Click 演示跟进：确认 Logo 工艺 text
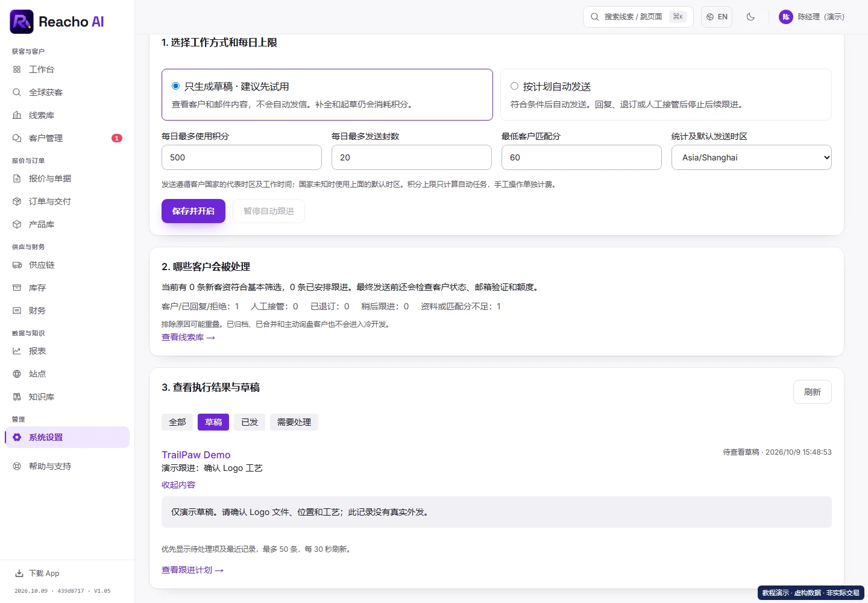Image resolution: width=868 pixels, height=603 pixels. (212, 468)
